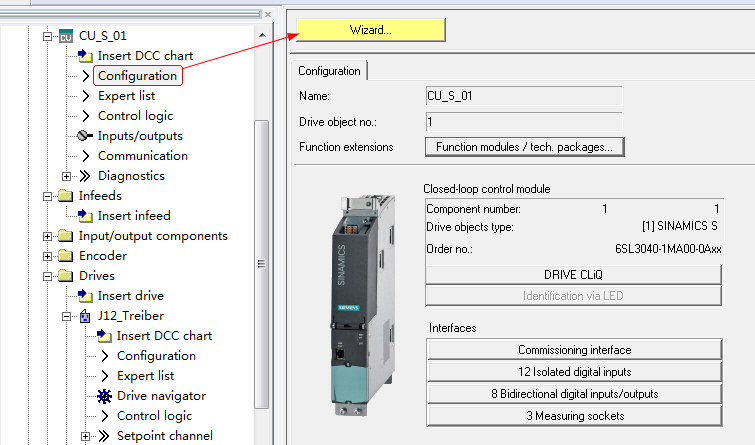Collapse the Infeeds folder node
The width and height of the screenshot is (755, 445).
point(47,196)
